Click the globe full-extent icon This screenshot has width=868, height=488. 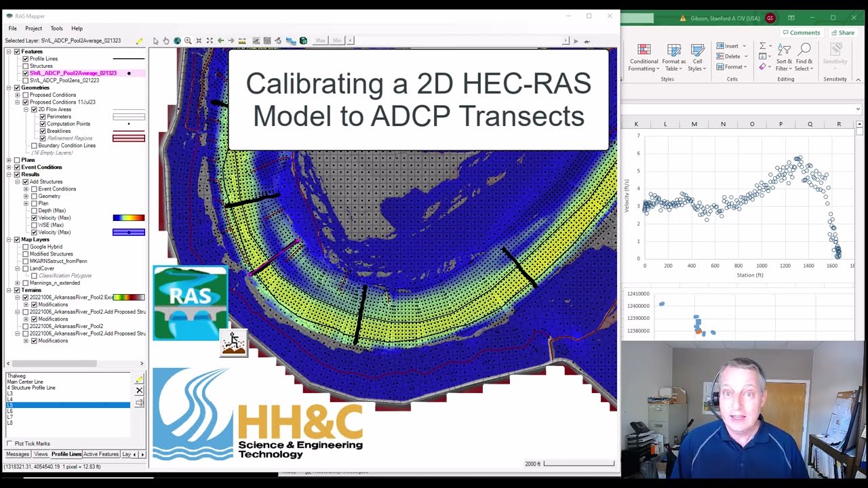[177, 41]
